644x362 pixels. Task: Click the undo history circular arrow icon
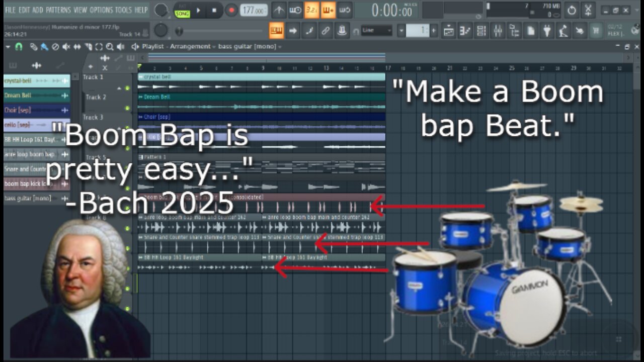(572, 10)
